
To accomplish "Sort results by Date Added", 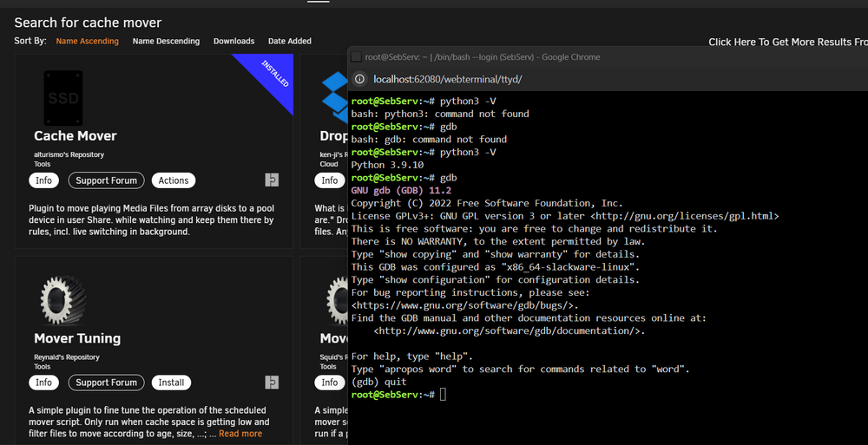I will pyautogui.click(x=290, y=41).
